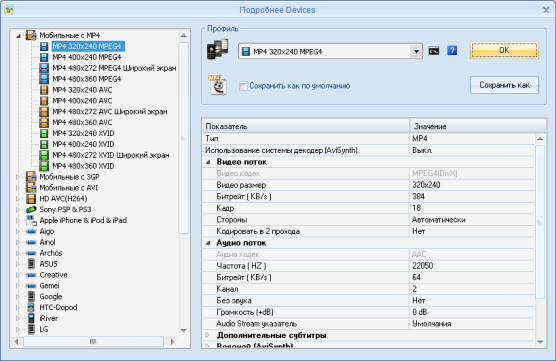Click the properties table scroll up arrow
This screenshot has height=361, width=556.
(540, 139)
